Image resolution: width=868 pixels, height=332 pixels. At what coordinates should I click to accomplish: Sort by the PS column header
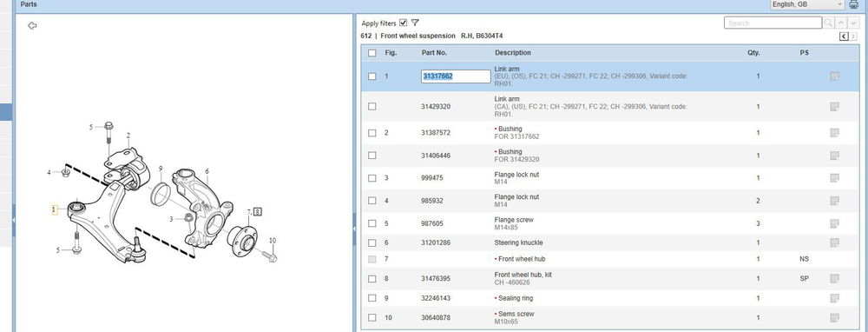click(x=804, y=53)
